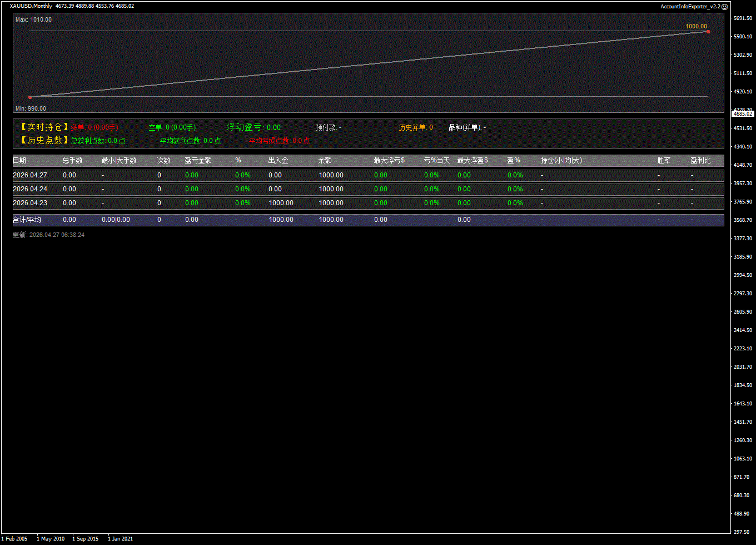This screenshot has width=756, height=545.
Task: Click the red end point of equity curve
Action: (x=708, y=32)
